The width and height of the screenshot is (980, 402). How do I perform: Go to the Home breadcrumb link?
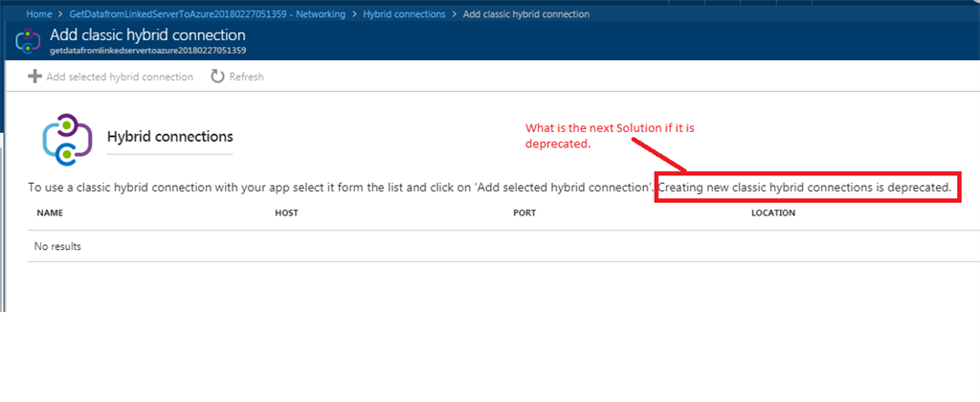38,13
